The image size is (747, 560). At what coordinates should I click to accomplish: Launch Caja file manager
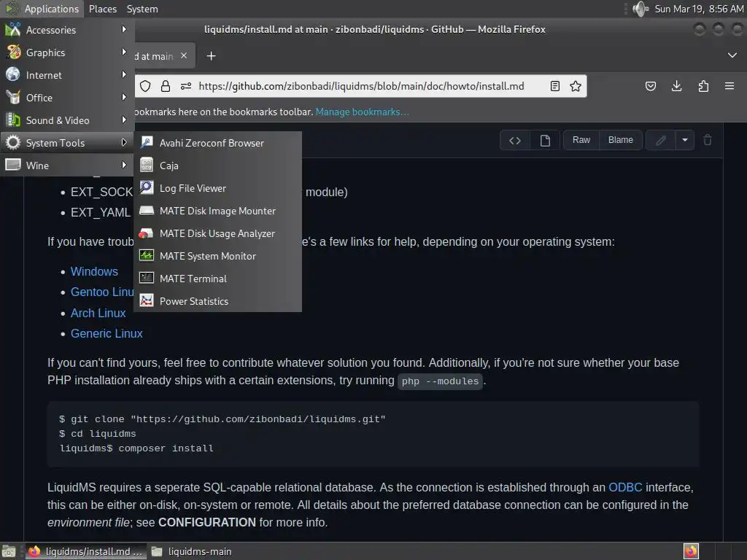coord(217,166)
